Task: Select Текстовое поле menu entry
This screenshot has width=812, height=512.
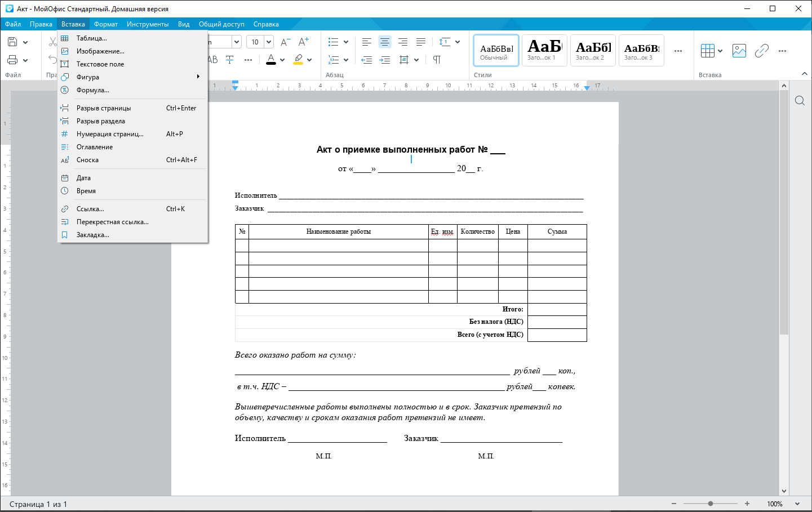Action: (133, 64)
